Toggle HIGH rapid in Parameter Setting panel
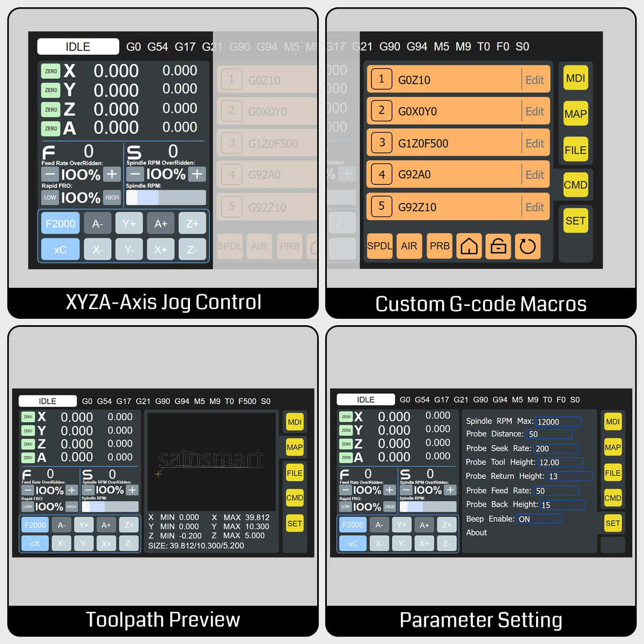 (x=390, y=507)
